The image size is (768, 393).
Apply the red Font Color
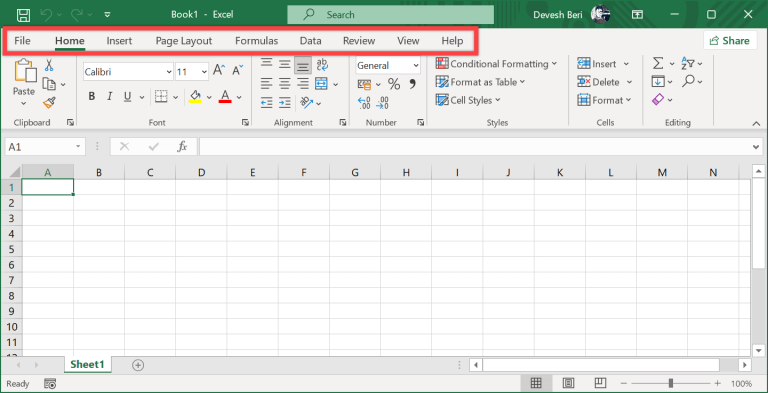click(225, 96)
